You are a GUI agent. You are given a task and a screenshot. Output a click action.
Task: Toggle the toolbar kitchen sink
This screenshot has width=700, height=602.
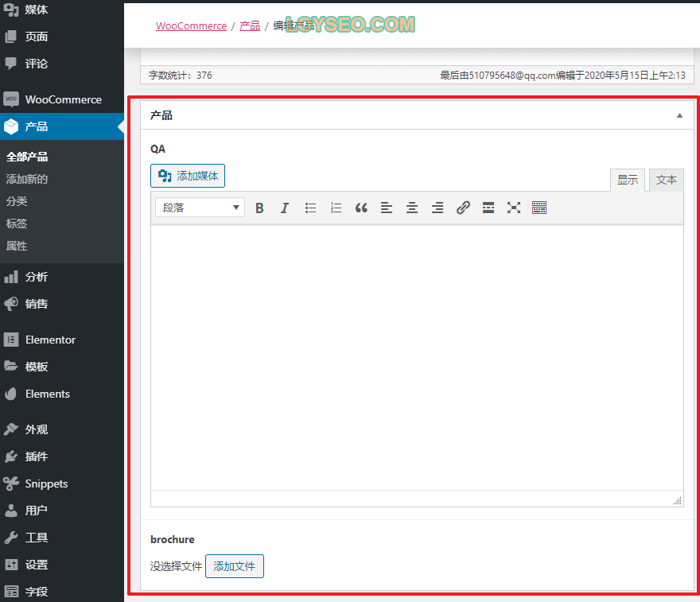pos(539,208)
